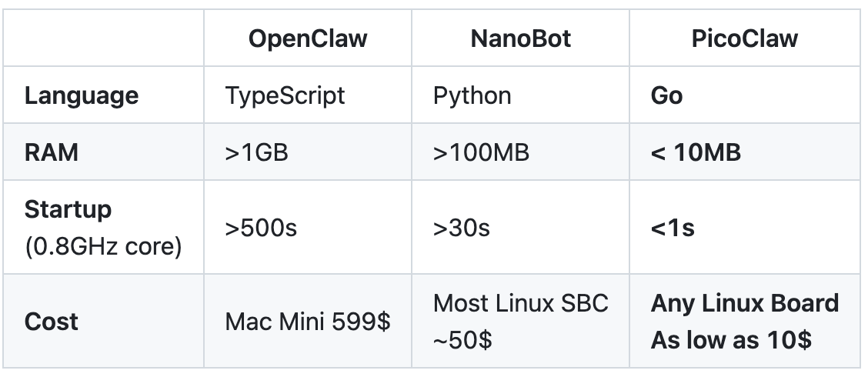The width and height of the screenshot is (868, 377).
Task: Click the Cost row label
Action: point(51,321)
